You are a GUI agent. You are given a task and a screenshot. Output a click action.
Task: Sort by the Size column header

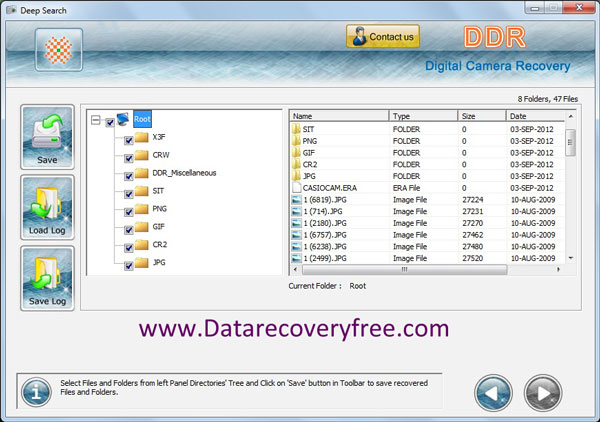pos(482,116)
